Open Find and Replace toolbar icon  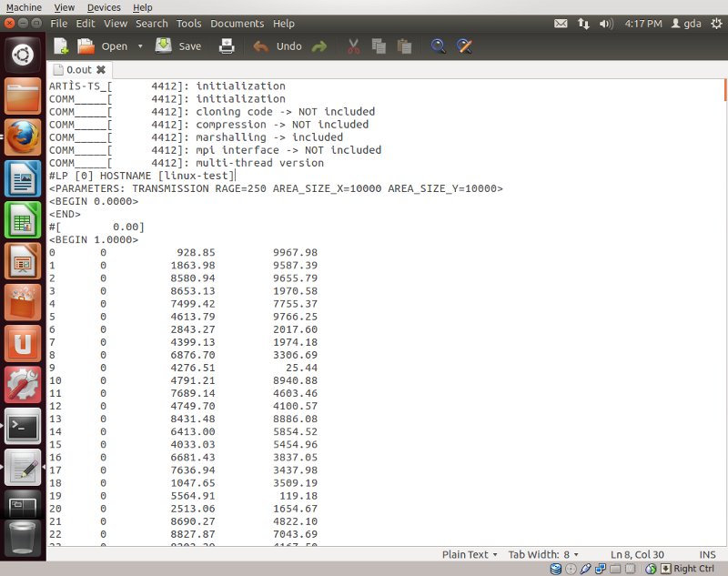464,45
